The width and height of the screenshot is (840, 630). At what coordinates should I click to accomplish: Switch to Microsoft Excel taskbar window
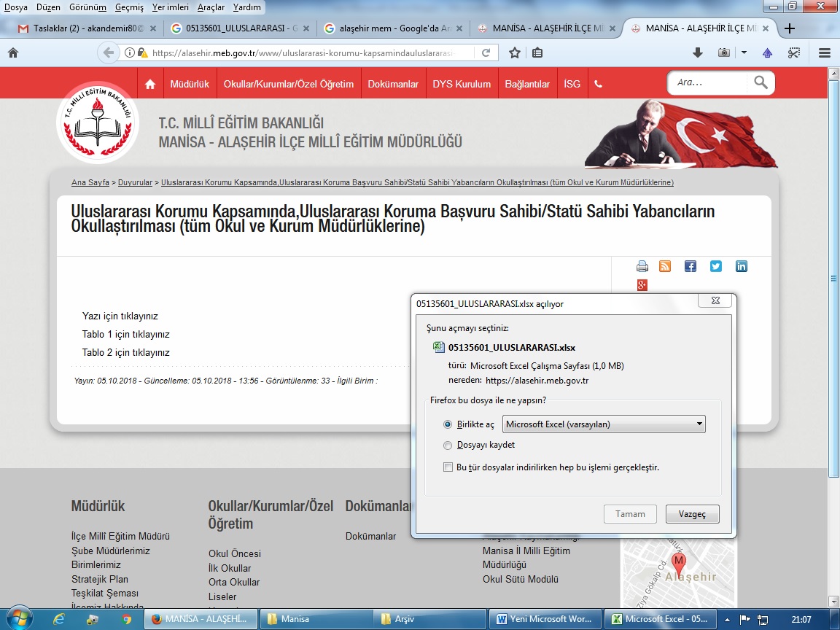point(660,619)
